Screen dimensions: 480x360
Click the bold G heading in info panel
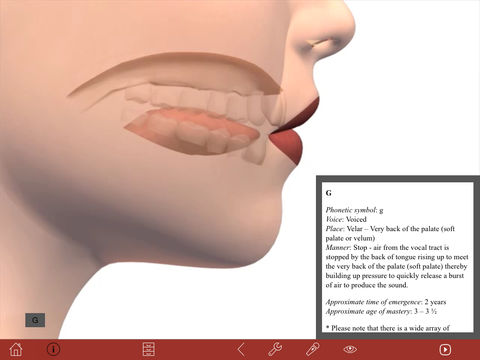(x=328, y=193)
